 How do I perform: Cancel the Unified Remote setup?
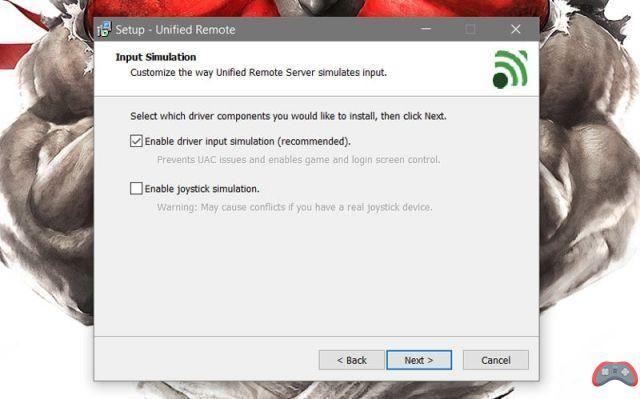click(x=496, y=360)
